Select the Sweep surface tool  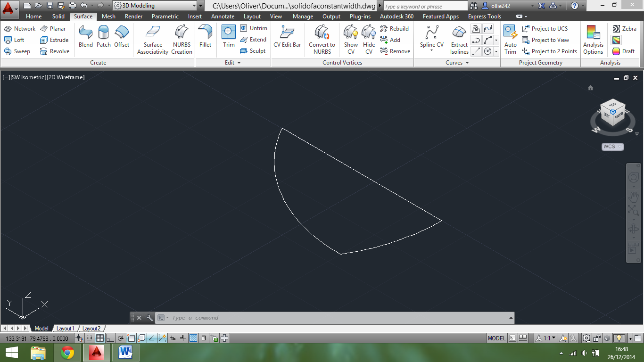(x=17, y=51)
